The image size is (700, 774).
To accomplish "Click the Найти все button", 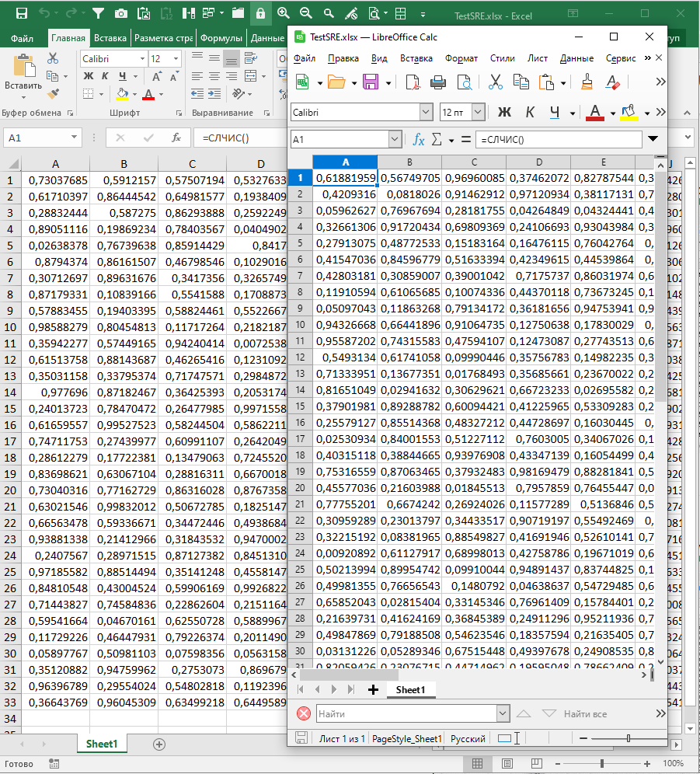I will [x=585, y=713].
